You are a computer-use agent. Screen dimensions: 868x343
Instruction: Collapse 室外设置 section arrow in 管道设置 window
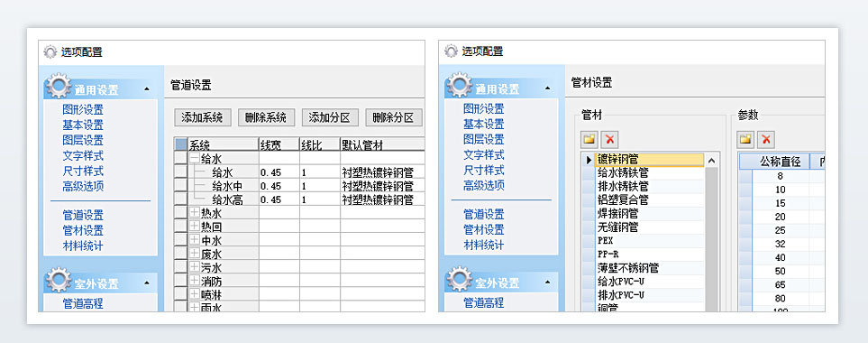[146, 283]
